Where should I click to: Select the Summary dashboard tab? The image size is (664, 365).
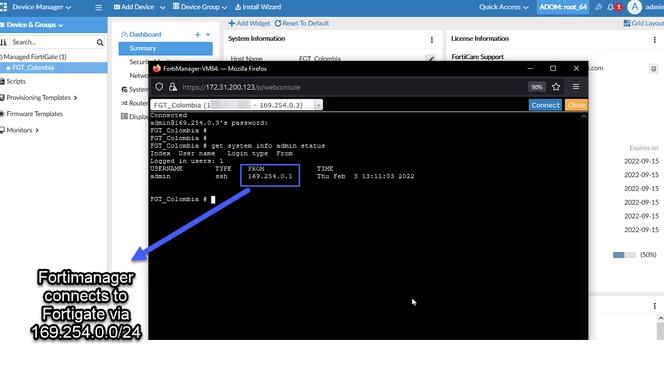[x=166, y=48]
